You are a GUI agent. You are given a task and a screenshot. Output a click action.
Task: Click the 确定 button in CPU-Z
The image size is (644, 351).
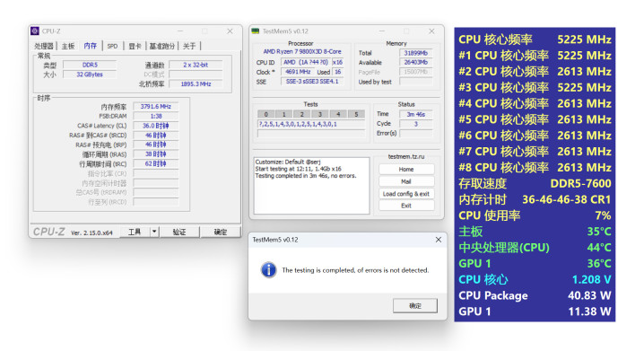[x=221, y=232]
